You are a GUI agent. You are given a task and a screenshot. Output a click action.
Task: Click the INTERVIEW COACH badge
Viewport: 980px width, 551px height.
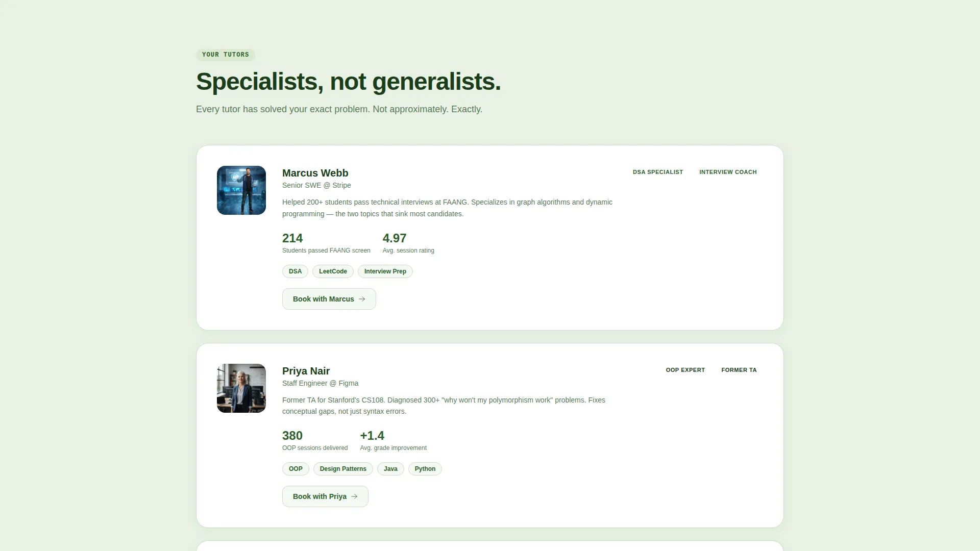pos(728,172)
